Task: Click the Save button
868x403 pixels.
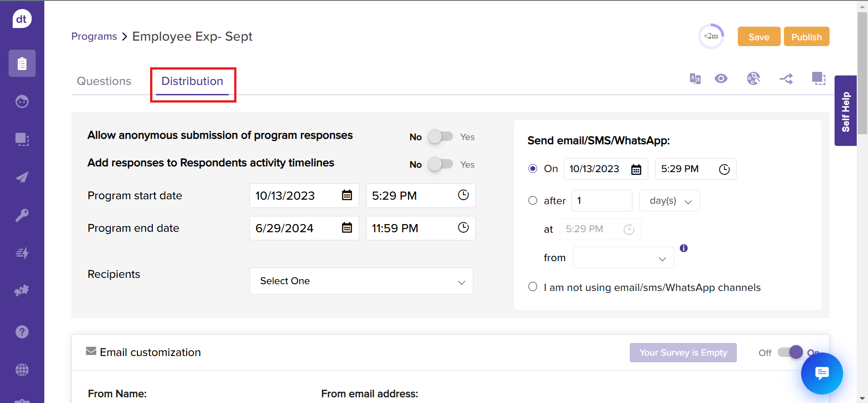Action: 759,37
